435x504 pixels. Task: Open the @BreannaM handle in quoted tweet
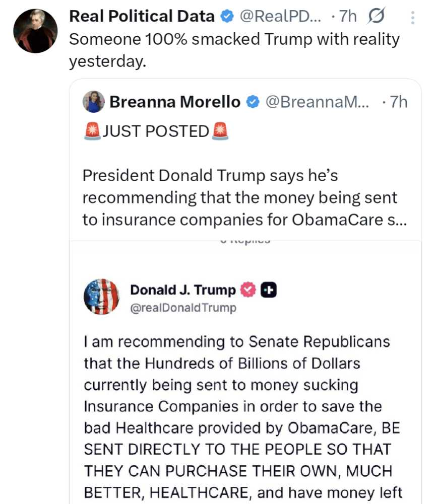(x=317, y=102)
